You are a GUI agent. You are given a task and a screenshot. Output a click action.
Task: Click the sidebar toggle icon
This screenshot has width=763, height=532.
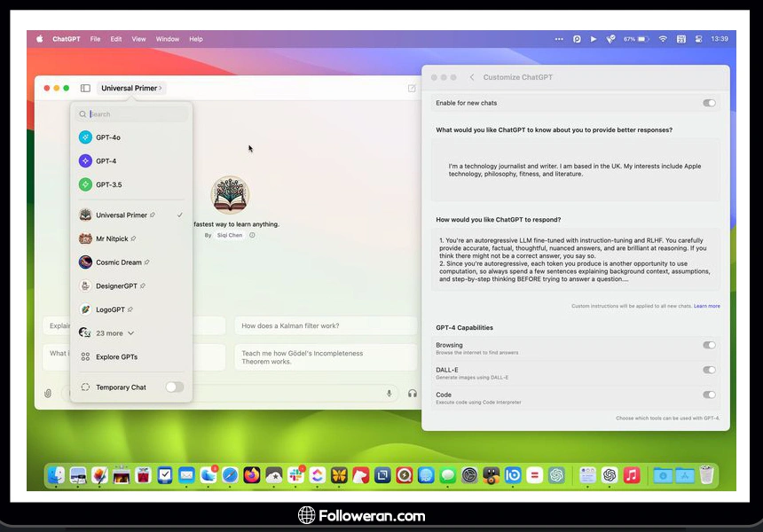coord(85,89)
